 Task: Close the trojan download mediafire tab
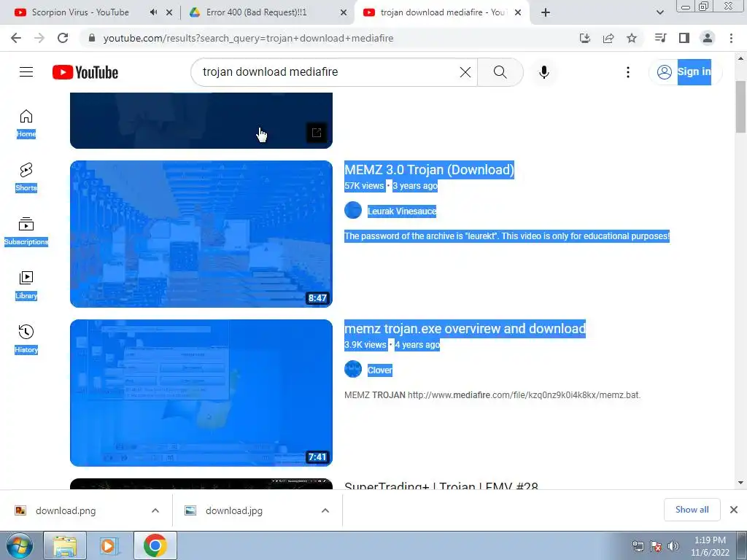pos(519,13)
